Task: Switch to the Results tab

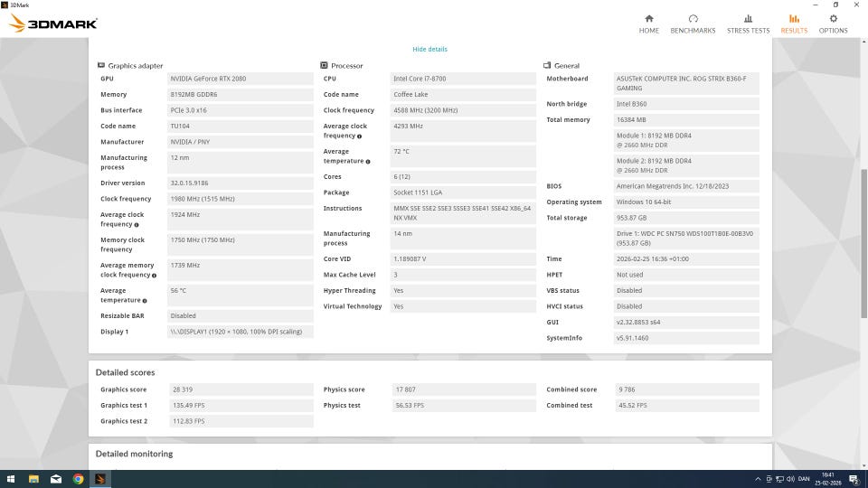Action: [x=794, y=23]
